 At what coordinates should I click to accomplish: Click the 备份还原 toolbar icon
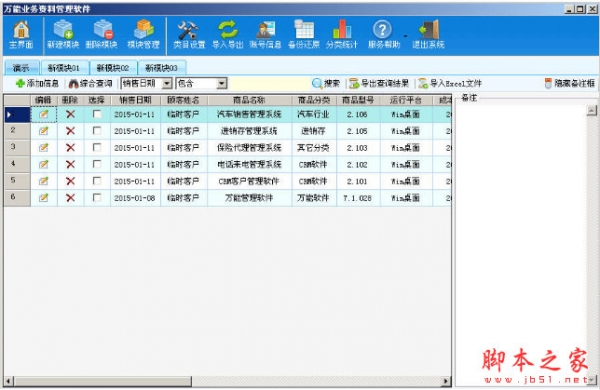[x=304, y=34]
